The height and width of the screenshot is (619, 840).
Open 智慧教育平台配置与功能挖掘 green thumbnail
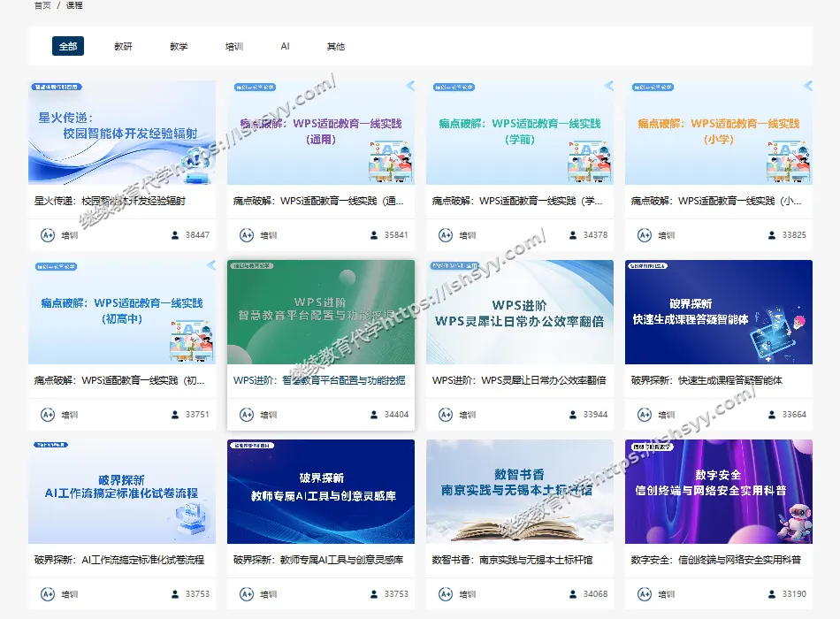pyautogui.click(x=321, y=312)
